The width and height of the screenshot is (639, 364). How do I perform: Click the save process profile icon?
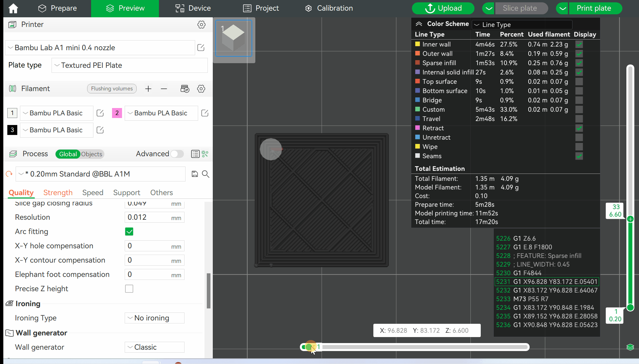tap(194, 174)
